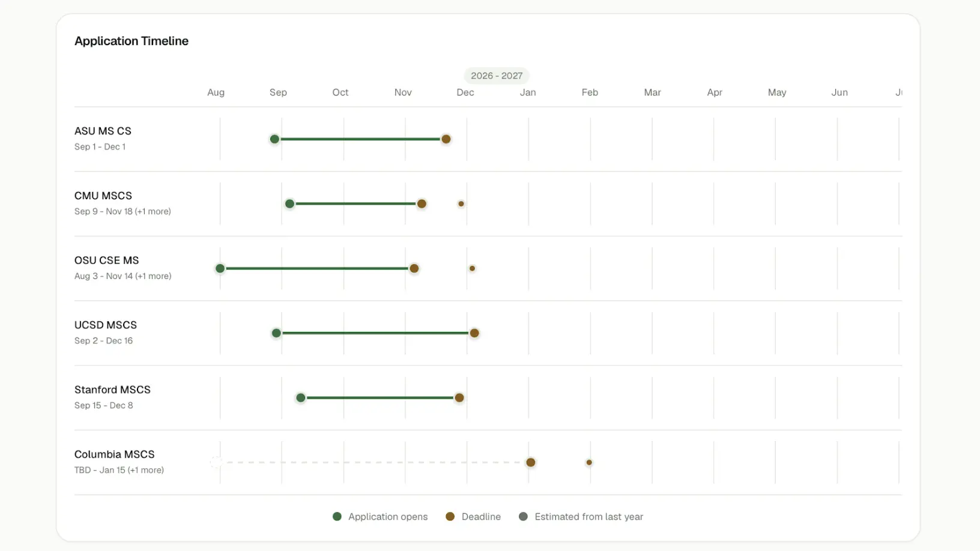This screenshot has height=551, width=980.
Task: Click the green Application opens legend dot
Action: [x=337, y=517]
